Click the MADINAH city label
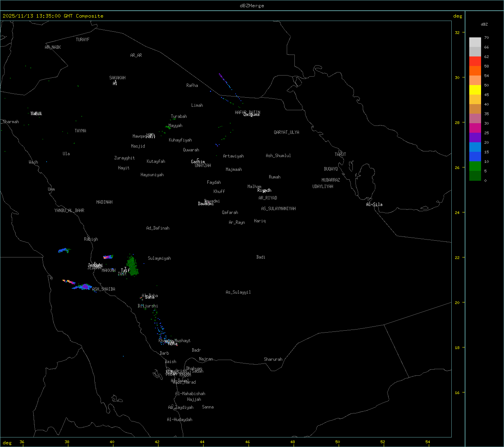 coord(104,202)
